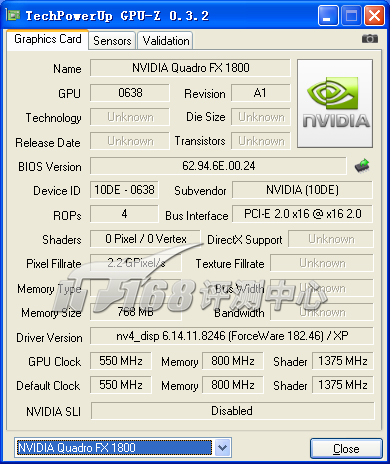Click the Bus Interface field PCI-E 2.0 x16
The image size is (392, 464).
[x=302, y=214]
